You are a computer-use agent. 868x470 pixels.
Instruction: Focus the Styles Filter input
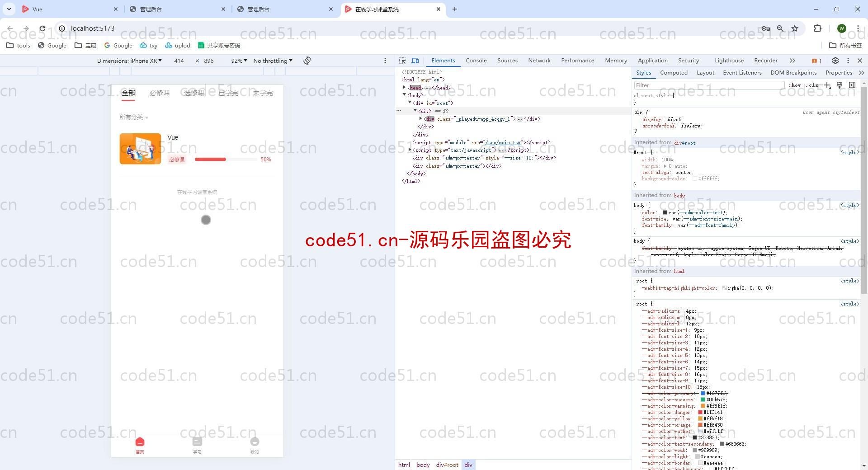709,85
